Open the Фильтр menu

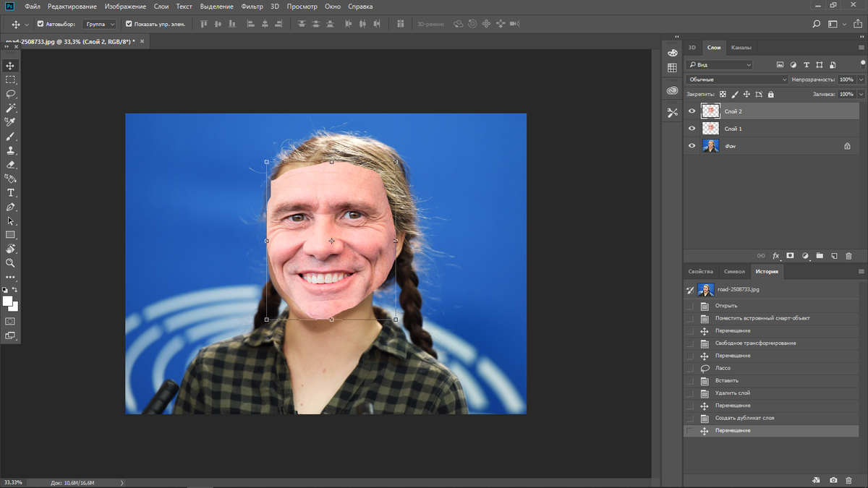coord(252,7)
